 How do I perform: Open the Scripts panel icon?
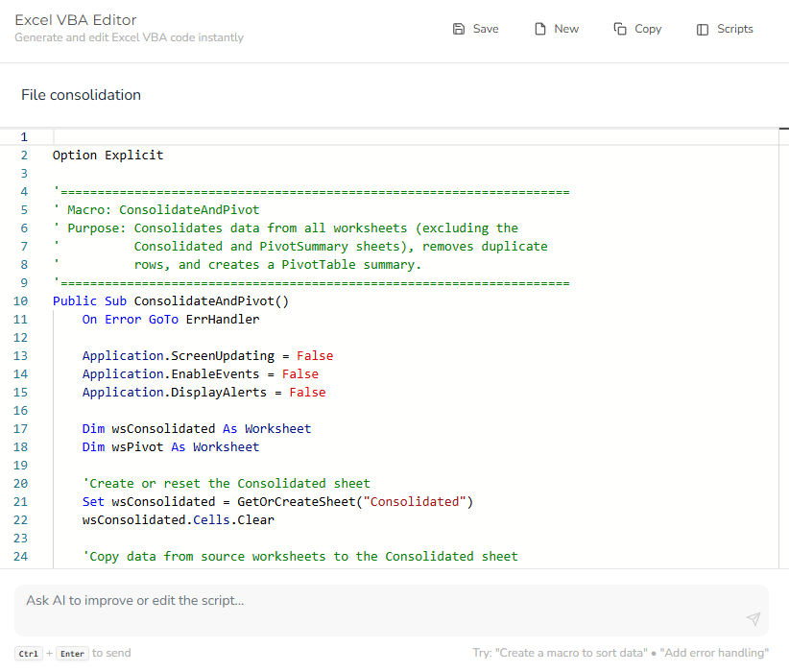click(x=703, y=29)
